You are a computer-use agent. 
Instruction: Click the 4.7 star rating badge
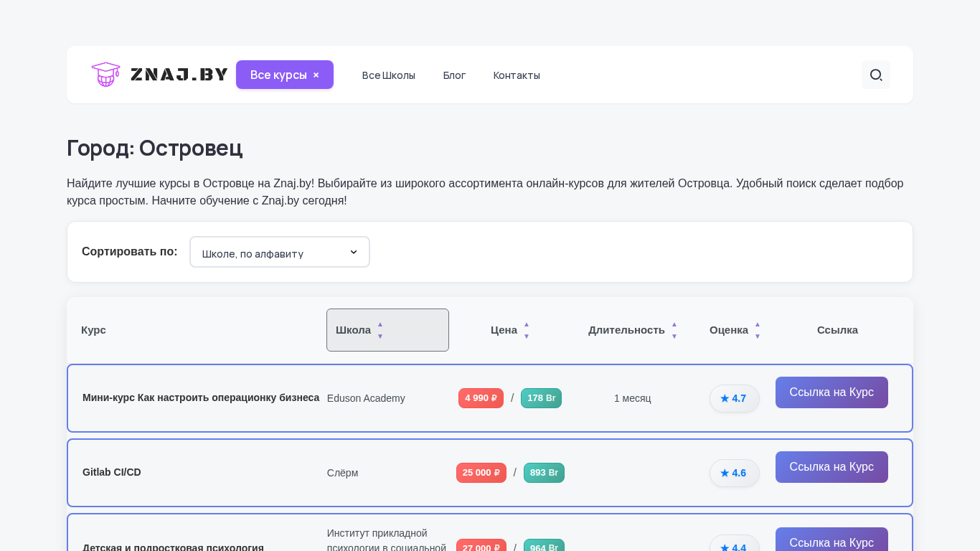[734, 398]
